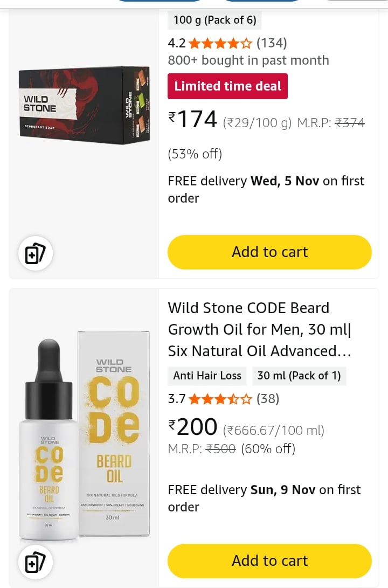Image resolution: width=388 pixels, height=588 pixels.
Task: Open the Wild Stone CODE Beard Growth Oil title
Action: pos(260,329)
